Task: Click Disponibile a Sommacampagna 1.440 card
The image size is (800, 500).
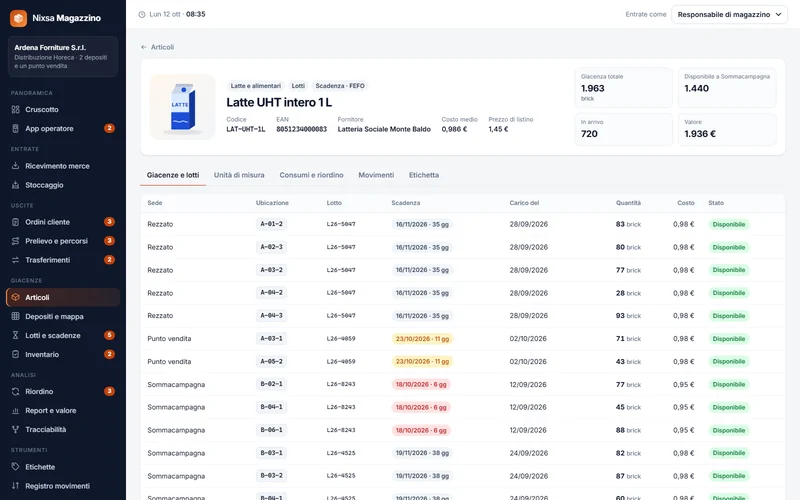Action: pos(727,88)
